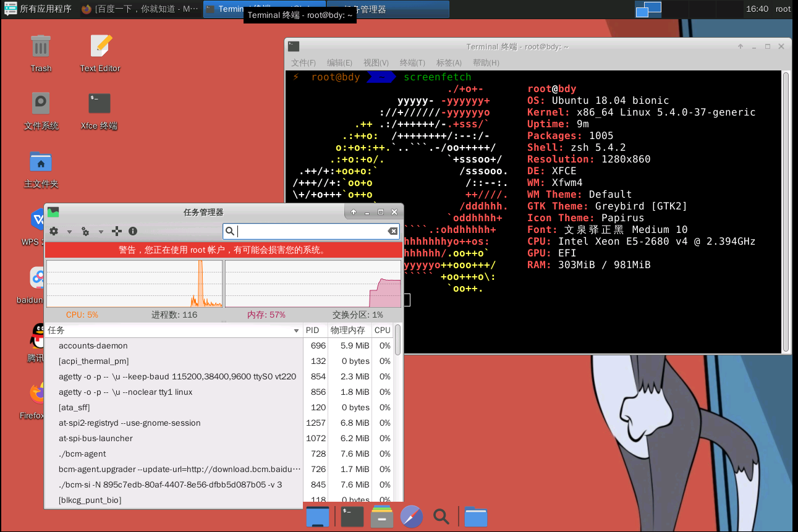Switch to the Firefox 百度一下 taskbar window
Image resolution: width=798 pixels, height=532 pixels.
[140, 9]
